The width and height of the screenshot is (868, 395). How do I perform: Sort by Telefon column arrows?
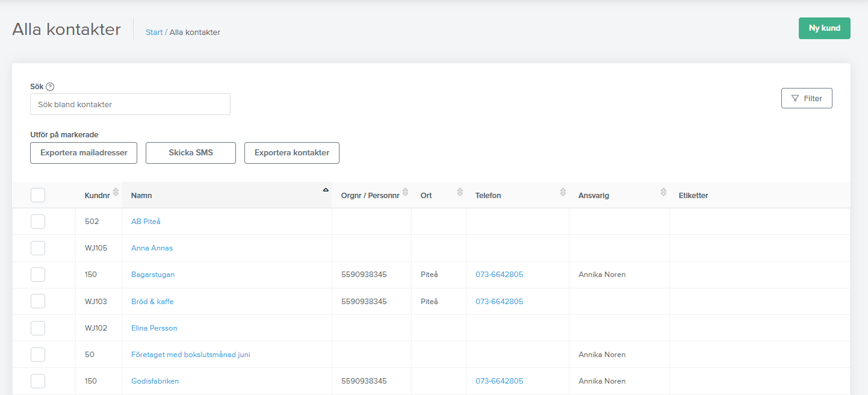[563, 192]
